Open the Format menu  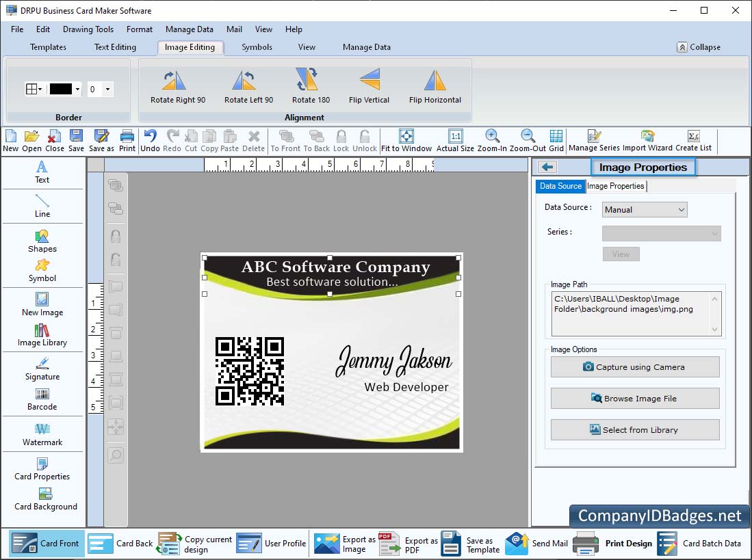coord(140,29)
